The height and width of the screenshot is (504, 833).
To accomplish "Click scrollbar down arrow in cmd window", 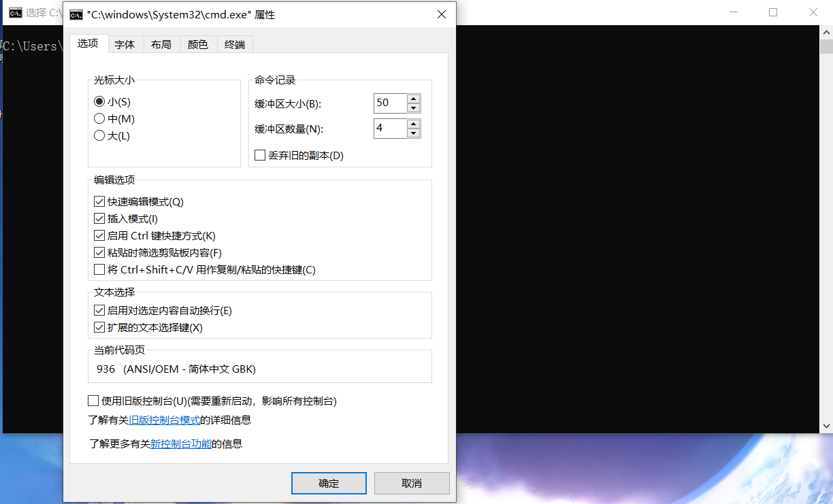I will pos(826,426).
